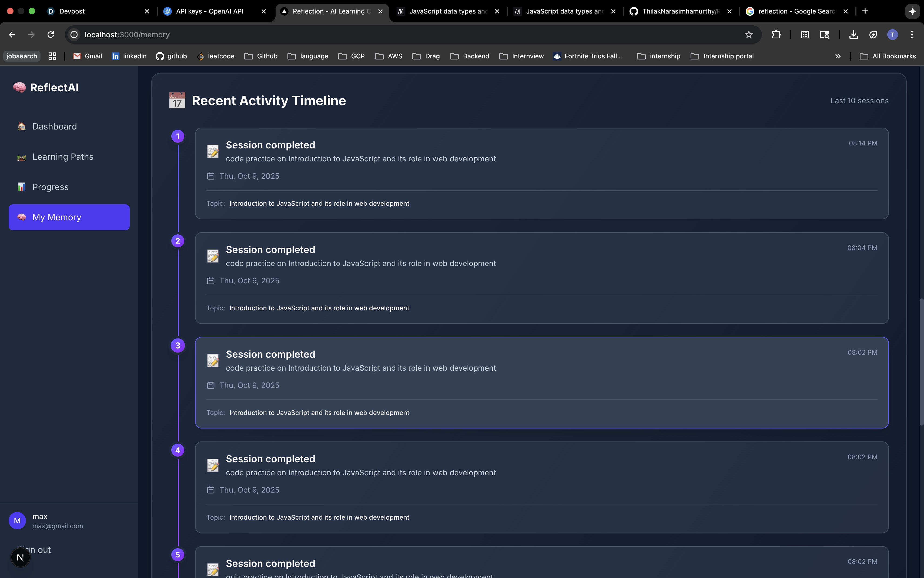Image resolution: width=924 pixels, height=578 pixels.
Task: Click the Next.js dev tools badge
Action: [20, 558]
